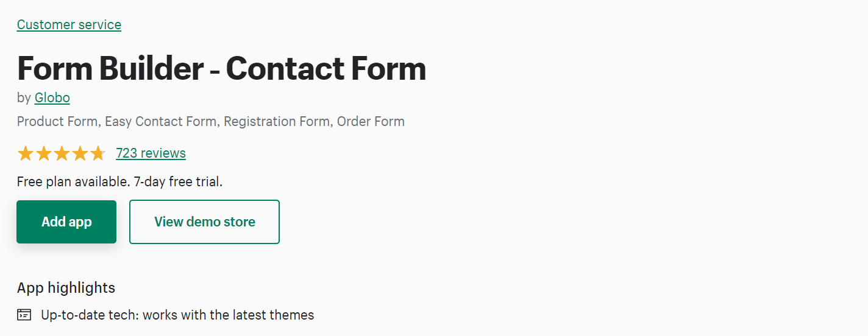Screen dimensions: 868x336
Task: Click the 'Product Form' tagline text
Action: 57,121
